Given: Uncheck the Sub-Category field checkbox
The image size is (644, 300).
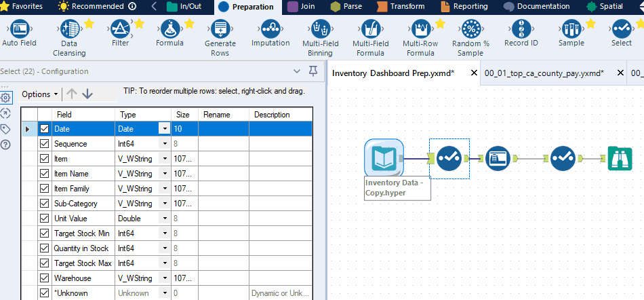Looking at the screenshot, I should tap(44, 204).
